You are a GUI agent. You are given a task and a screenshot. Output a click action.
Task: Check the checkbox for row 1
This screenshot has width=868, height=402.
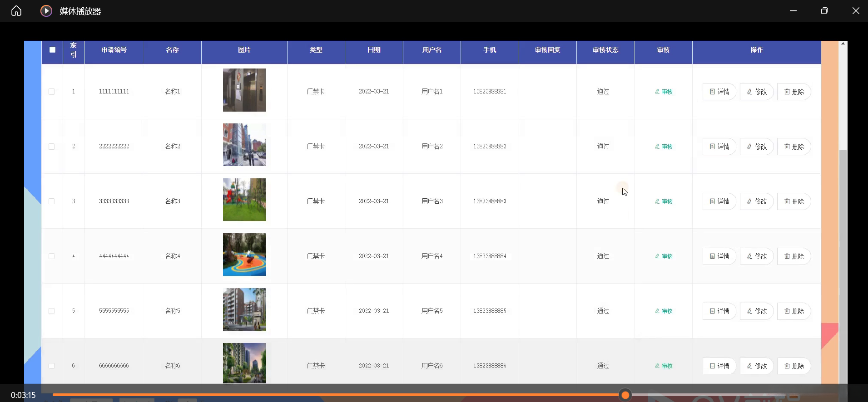coord(52,92)
